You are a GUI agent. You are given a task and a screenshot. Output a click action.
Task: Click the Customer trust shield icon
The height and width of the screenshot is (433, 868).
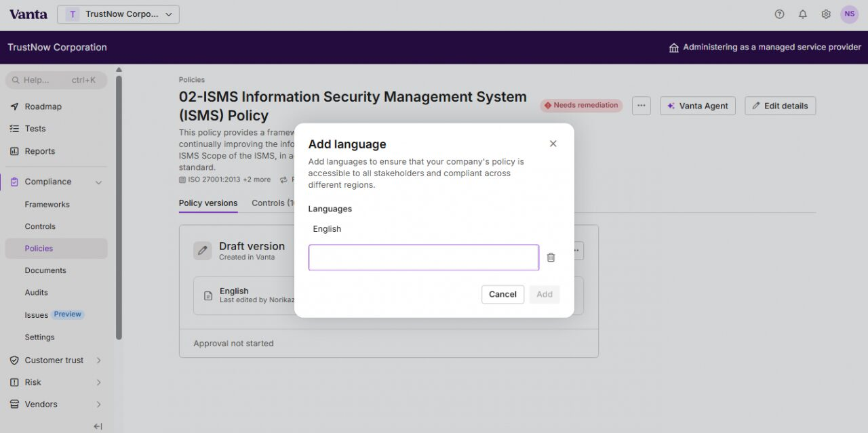(x=14, y=360)
